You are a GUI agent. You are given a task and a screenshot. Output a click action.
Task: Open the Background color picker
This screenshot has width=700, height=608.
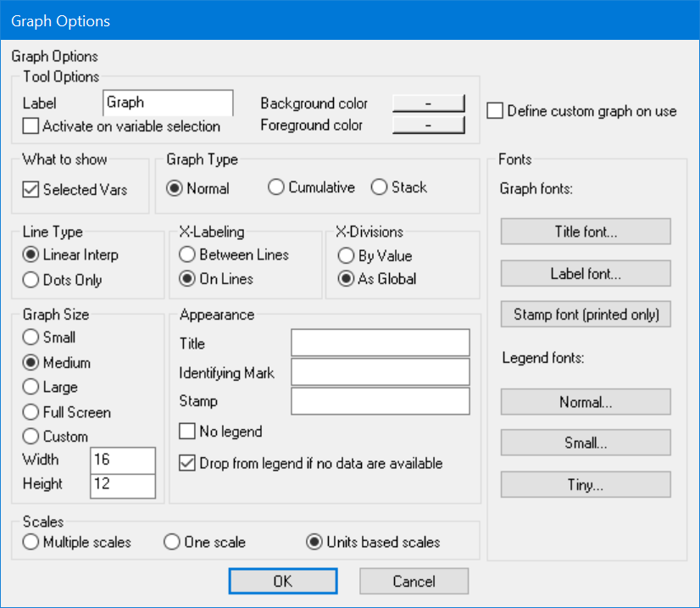(428, 102)
